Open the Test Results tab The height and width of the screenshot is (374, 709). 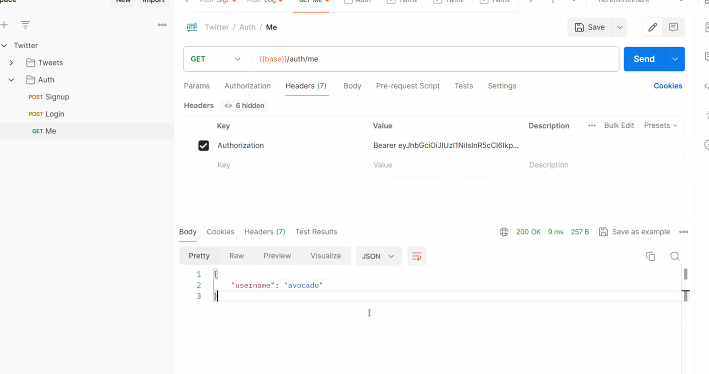click(x=317, y=232)
